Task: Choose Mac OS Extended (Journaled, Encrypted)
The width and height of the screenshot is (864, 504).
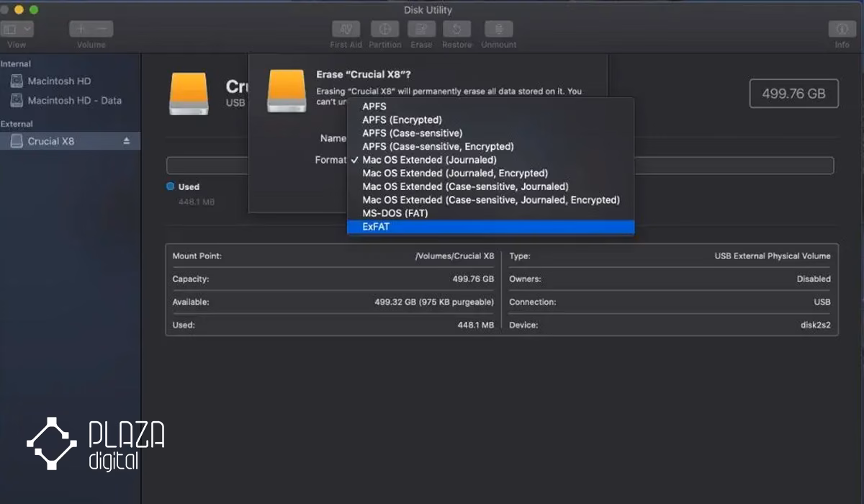Action: (x=490, y=173)
